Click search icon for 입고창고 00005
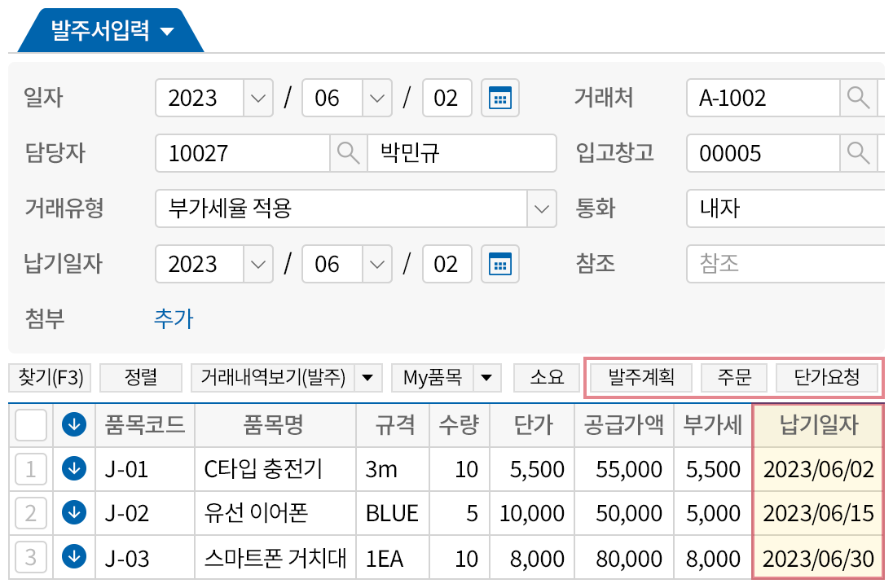Screen dimensions: 893x588 (x=858, y=153)
